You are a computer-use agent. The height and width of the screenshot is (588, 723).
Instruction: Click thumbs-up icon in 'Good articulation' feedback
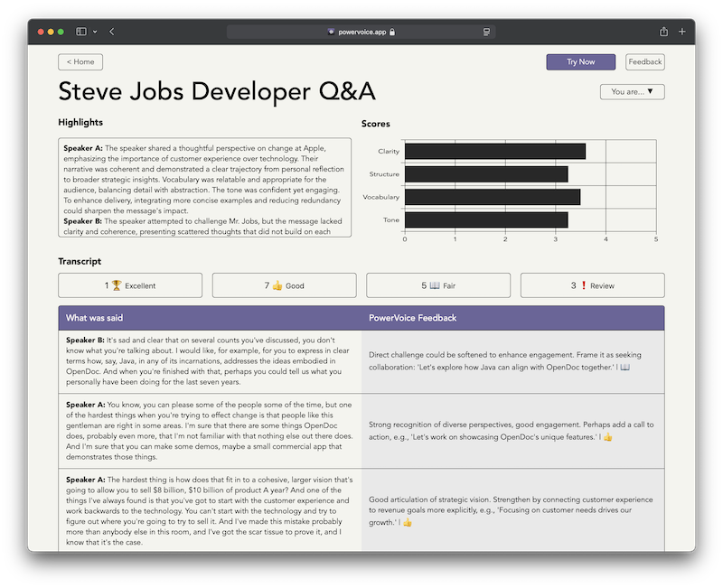(x=408, y=523)
